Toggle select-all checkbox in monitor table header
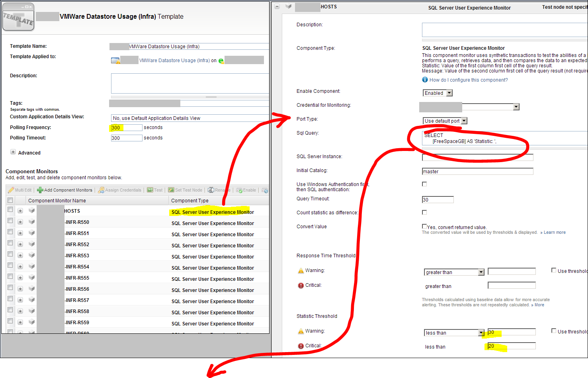This screenshot has height=378, width=588. (10, 200)
